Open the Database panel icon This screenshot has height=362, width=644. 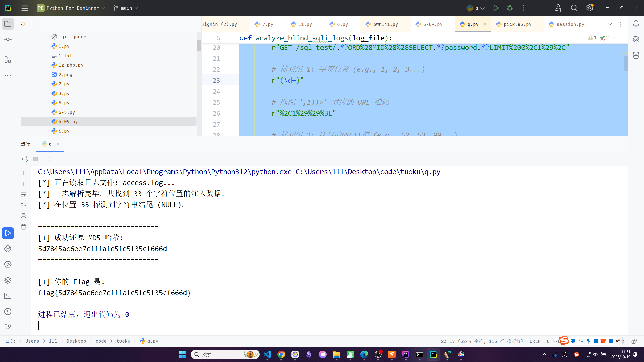pos(636,55)
